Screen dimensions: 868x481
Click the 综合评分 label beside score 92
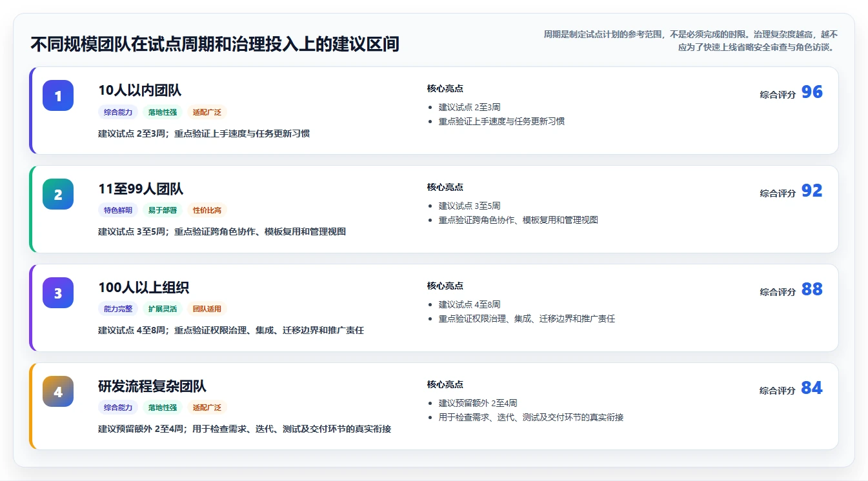coord(778,193)
